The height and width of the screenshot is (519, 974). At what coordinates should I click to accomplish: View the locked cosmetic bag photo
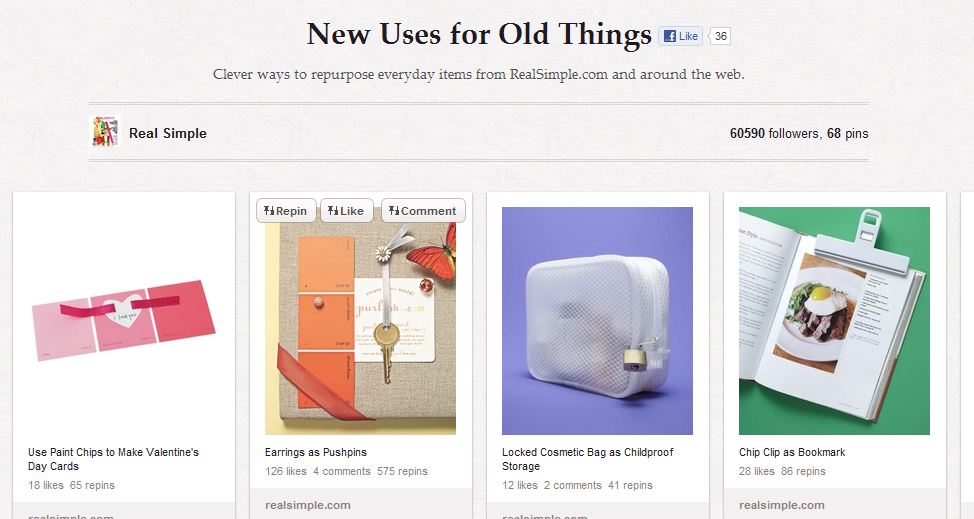pos(597,320)
